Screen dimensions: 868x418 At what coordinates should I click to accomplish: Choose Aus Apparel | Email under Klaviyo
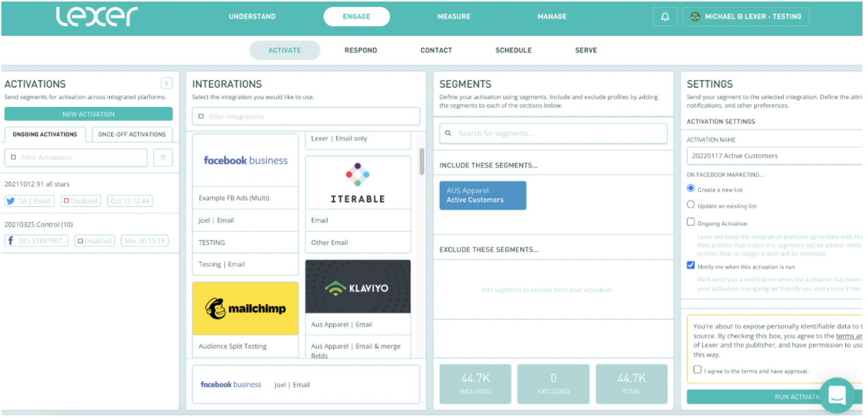click(x=357, y=324)
